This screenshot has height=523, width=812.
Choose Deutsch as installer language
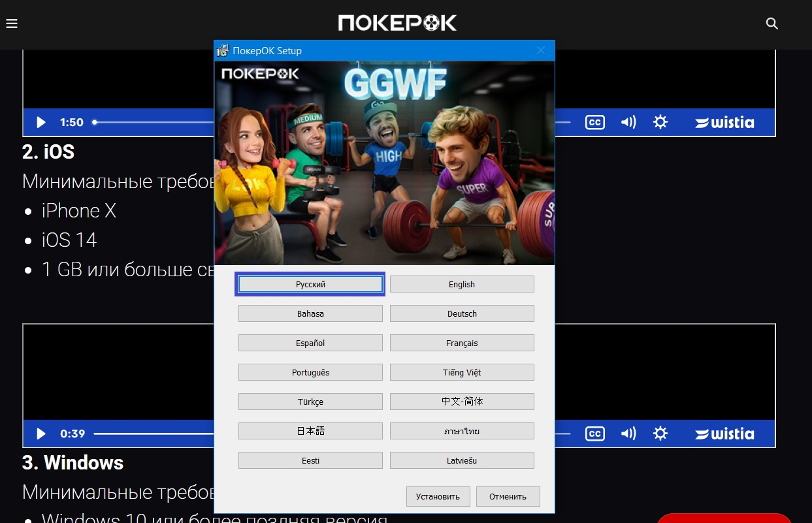click(462, 313)
